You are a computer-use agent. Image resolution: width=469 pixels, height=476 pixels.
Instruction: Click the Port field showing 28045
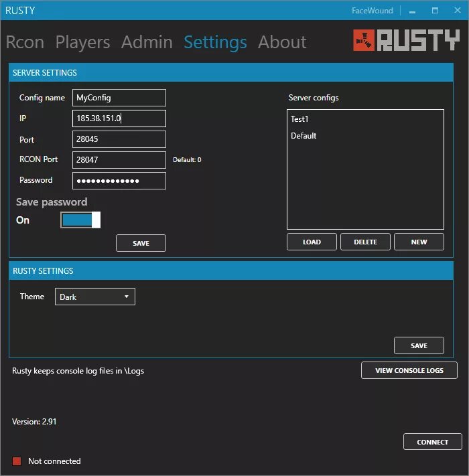click(119, 139)
